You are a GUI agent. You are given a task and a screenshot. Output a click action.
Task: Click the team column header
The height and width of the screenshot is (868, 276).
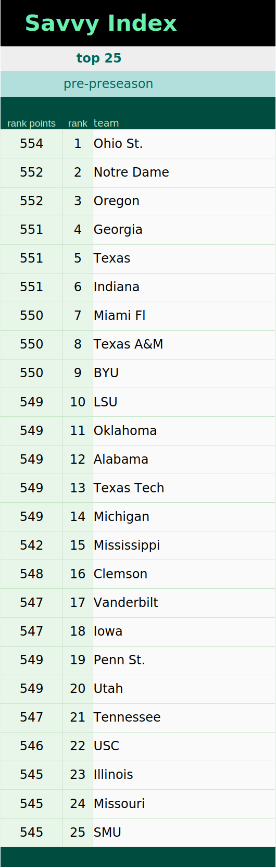[106, 123]
